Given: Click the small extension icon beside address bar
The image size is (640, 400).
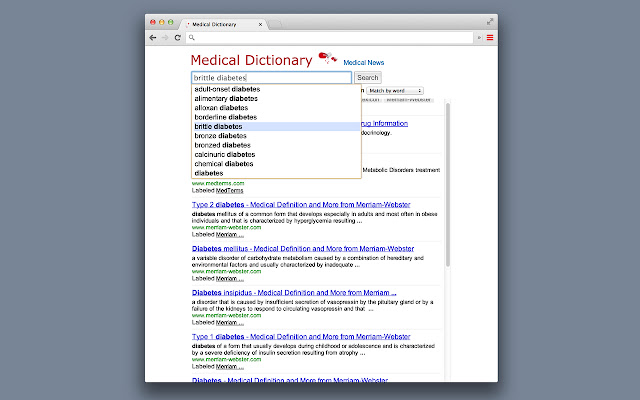Looking at the screenshot, I should click(x=479, y=38).
